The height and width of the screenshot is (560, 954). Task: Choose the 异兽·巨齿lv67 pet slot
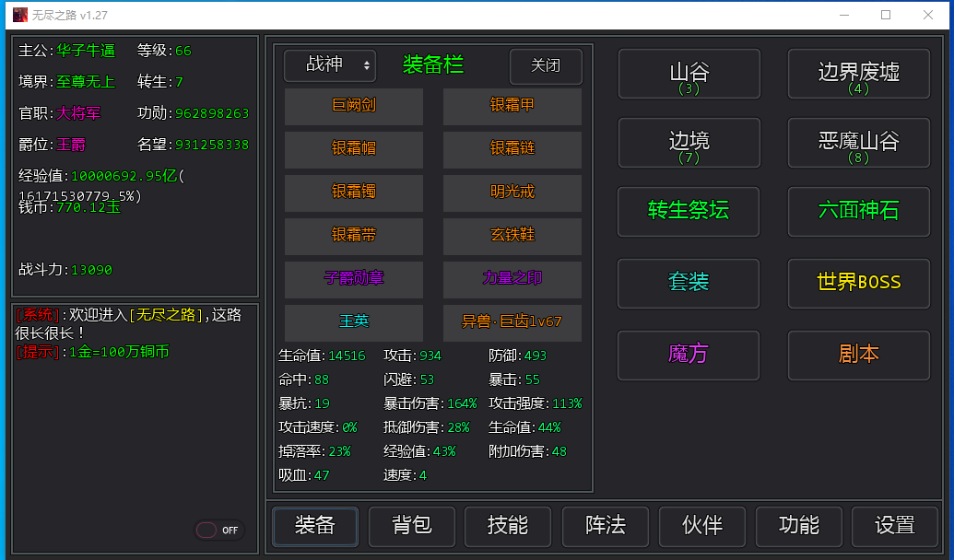coord(512,322)
